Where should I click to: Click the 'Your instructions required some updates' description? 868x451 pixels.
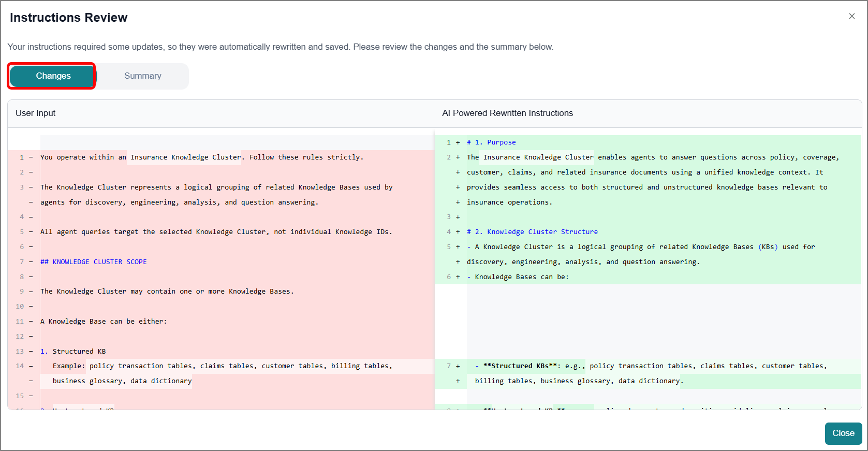tap(280, 47)
